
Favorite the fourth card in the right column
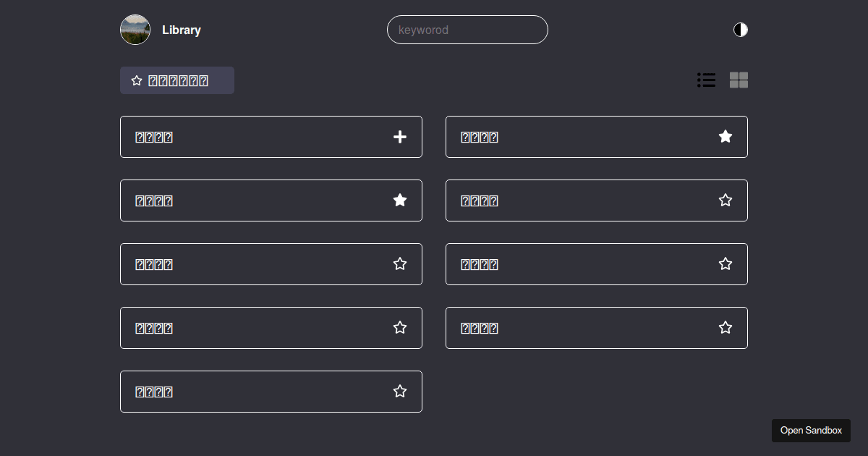point(726,327)
